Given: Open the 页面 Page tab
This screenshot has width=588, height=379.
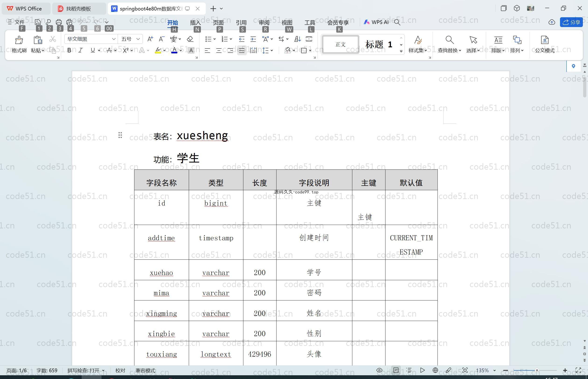Looking at the screenshot, I should [x=218, y=22].
